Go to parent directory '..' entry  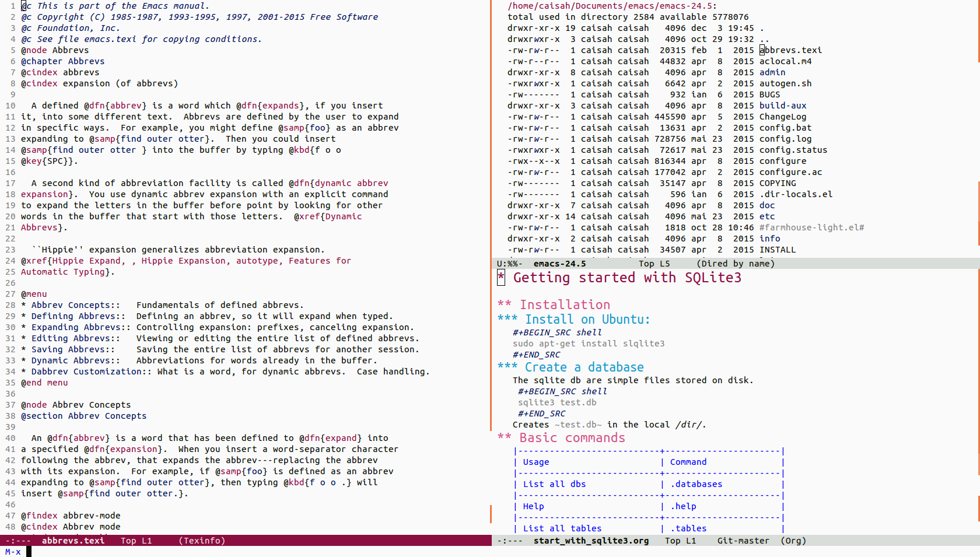tap(764, 39)
